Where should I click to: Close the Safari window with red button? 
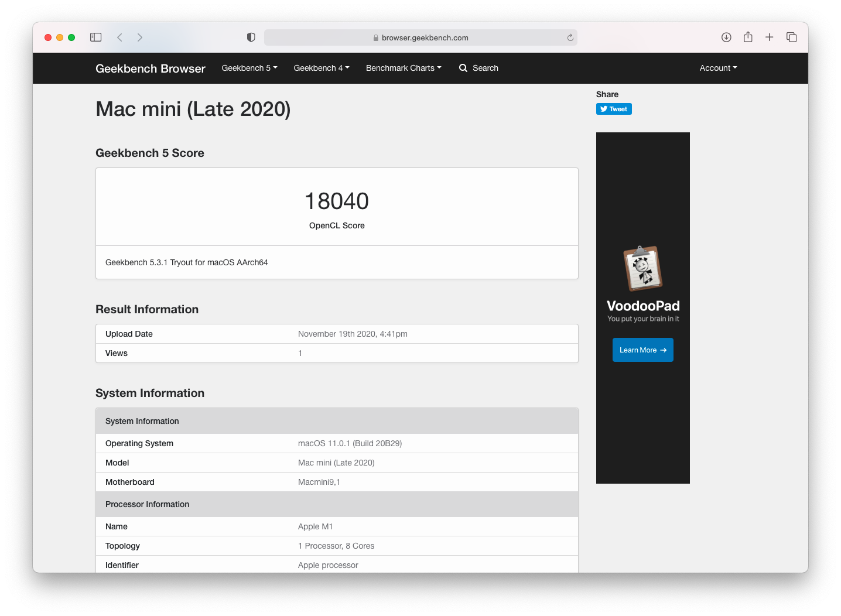tap(48, 37)
